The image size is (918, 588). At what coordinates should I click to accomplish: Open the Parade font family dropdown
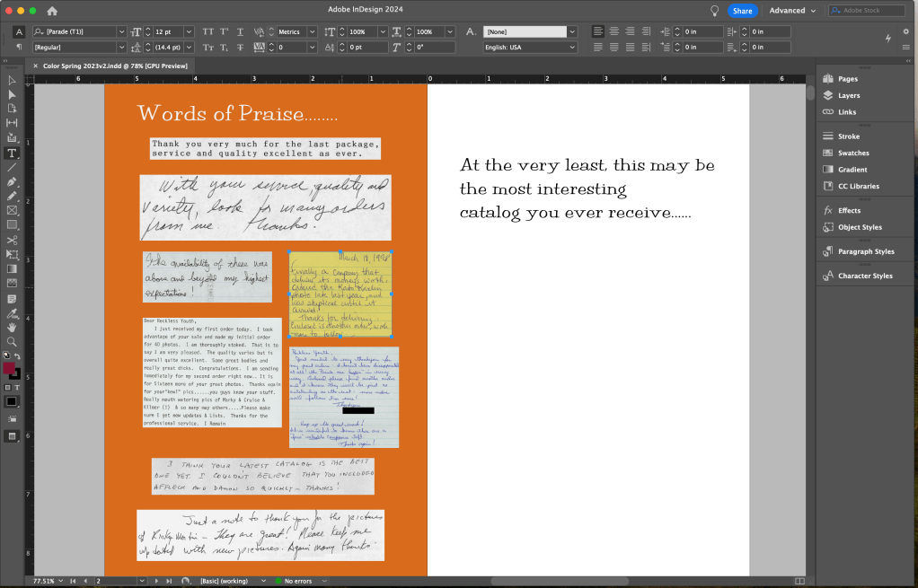[x=121, y=31]
